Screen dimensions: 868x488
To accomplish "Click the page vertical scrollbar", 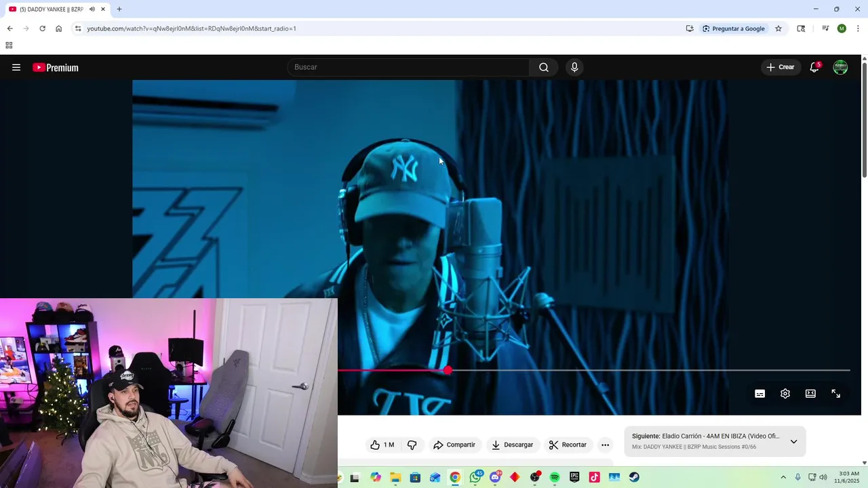I will tap(865, 121).
